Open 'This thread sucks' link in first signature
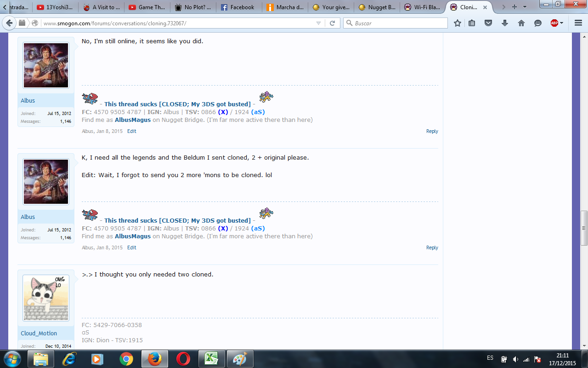This screenshot has height=368, width=588. [177, 104]
